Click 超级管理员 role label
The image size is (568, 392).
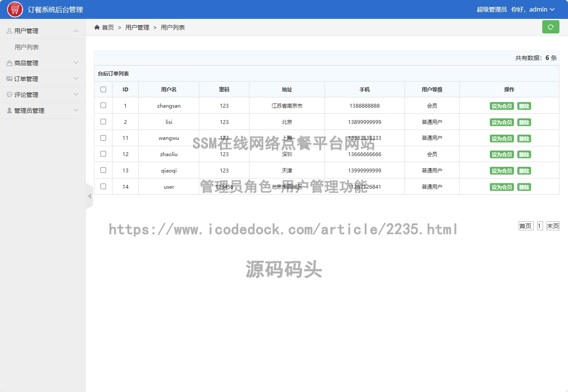coord(492,9)
